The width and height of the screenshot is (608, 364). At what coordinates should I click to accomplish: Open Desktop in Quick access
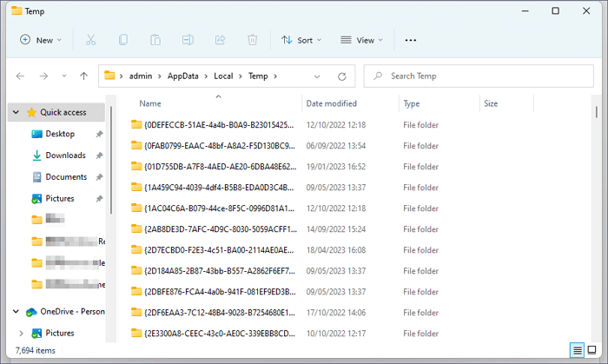coord(60,134)
